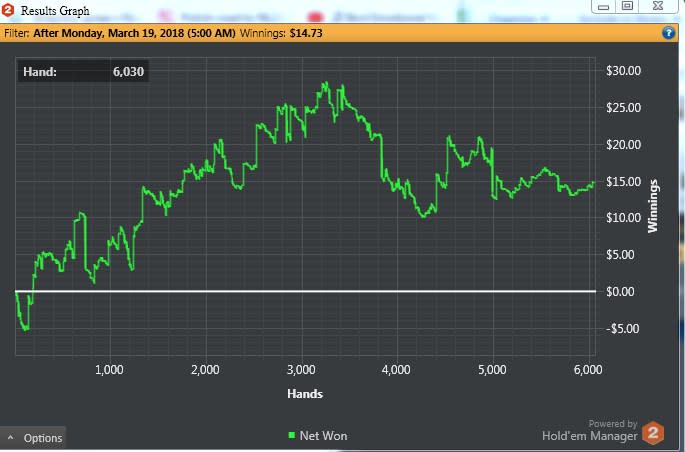Click the 3,000 hands axis label
Screen dimensions: 685x452
click(301, 370)
